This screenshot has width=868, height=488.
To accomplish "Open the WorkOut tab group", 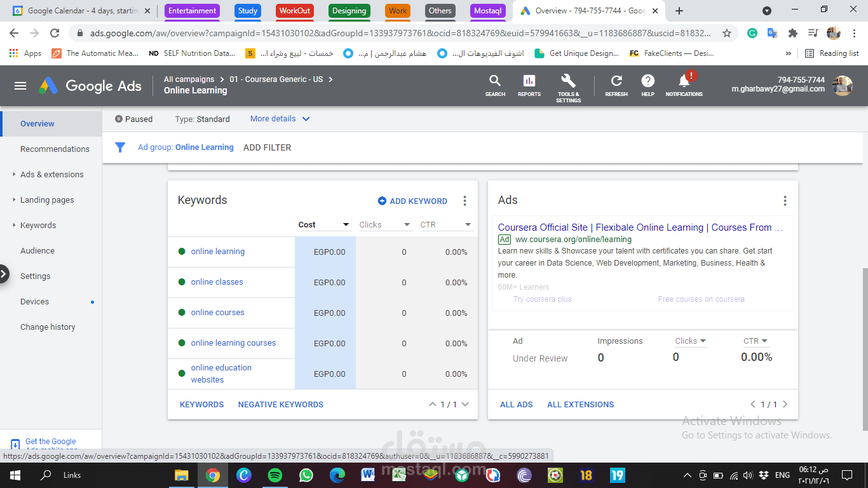I will pos(295,11).
